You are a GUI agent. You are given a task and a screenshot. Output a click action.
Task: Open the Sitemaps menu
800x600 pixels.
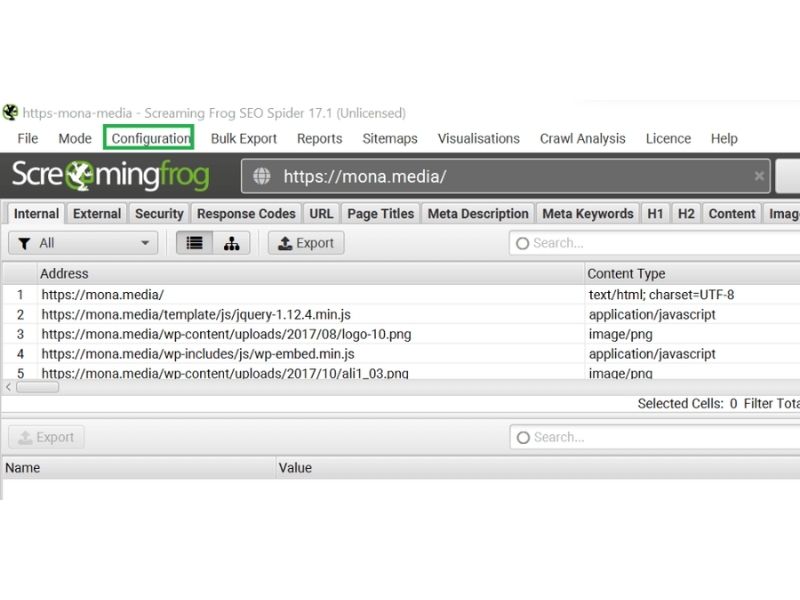pyautogui.click(x=390, y=138)
